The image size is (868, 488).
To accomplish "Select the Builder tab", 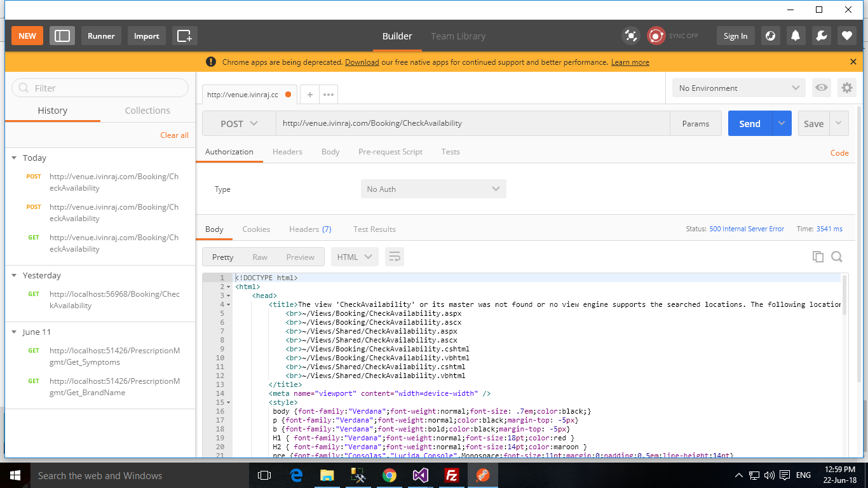I will (x=397, y=36).
